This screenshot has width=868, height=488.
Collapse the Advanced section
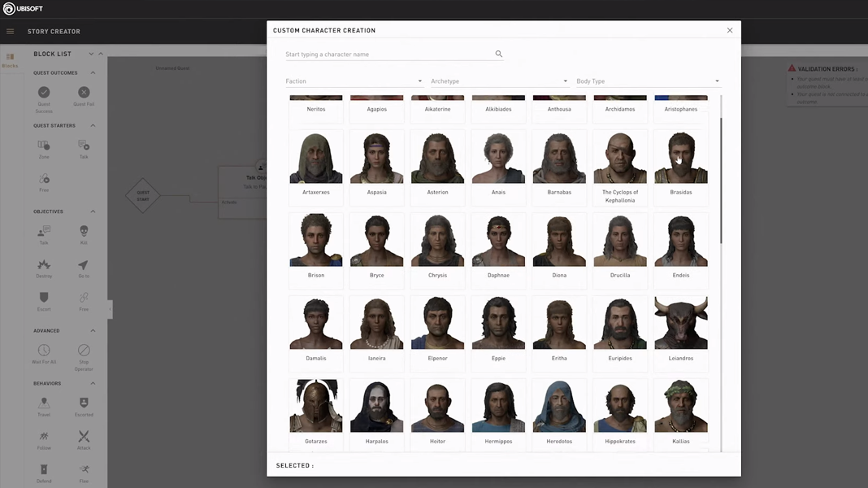(93, 331)
